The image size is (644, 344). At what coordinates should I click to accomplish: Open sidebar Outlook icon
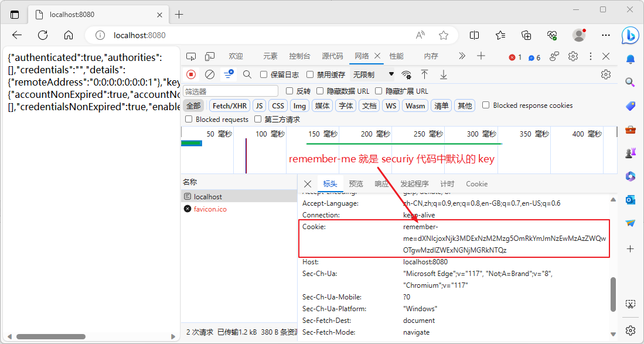point(631,199)
